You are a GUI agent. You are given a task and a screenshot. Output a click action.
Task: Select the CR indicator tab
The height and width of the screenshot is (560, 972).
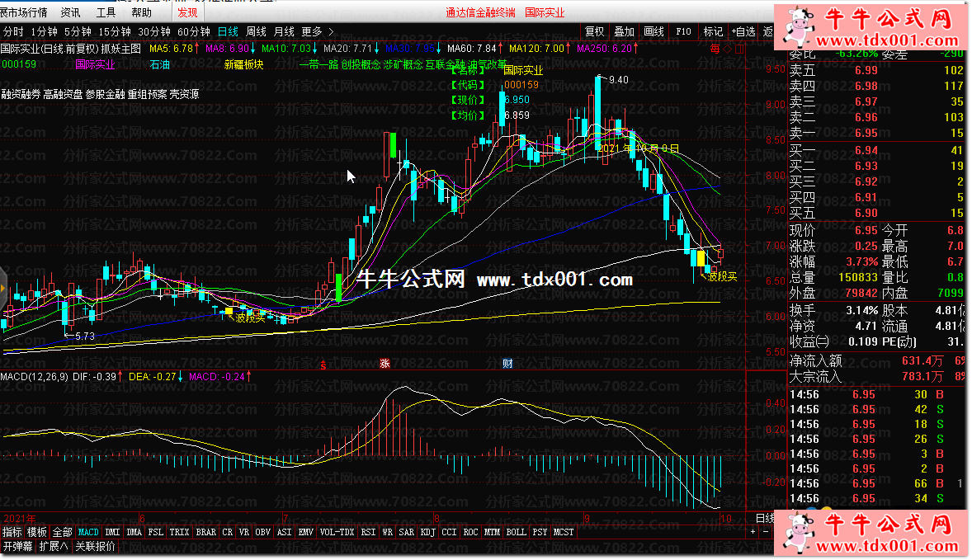pyautogui.click(x=228, y=532)
